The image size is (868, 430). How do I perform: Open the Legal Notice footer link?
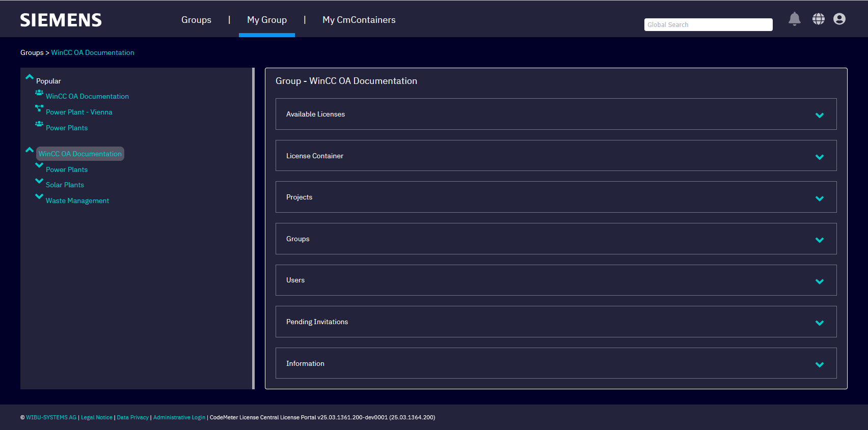coord(96,417)
